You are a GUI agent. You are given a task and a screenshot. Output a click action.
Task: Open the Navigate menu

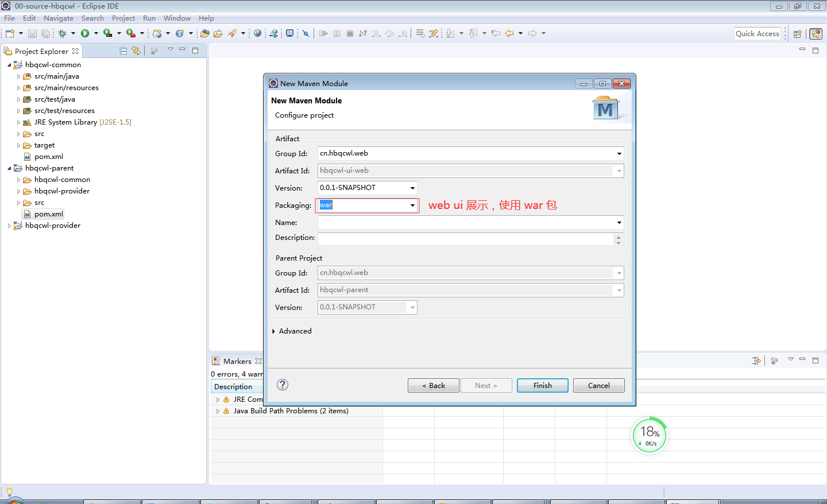point(59,18)
